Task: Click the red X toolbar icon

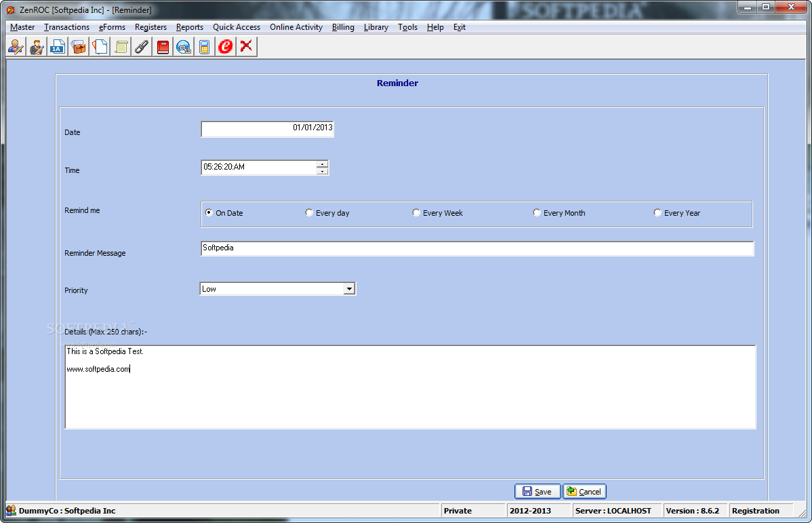Action: click(247, 47)
